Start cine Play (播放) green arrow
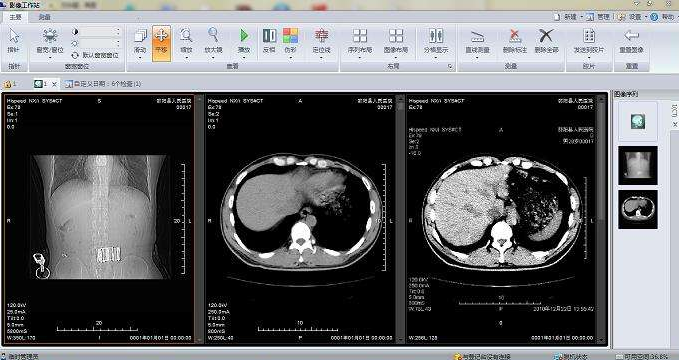 (244, 42)
